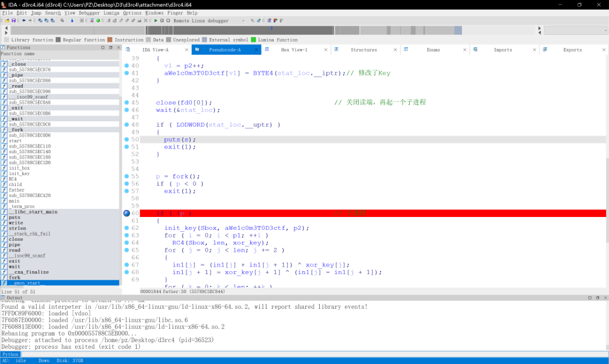Toggle breakpoint dot on line 45
609x364 pixels.
[127, 102]
